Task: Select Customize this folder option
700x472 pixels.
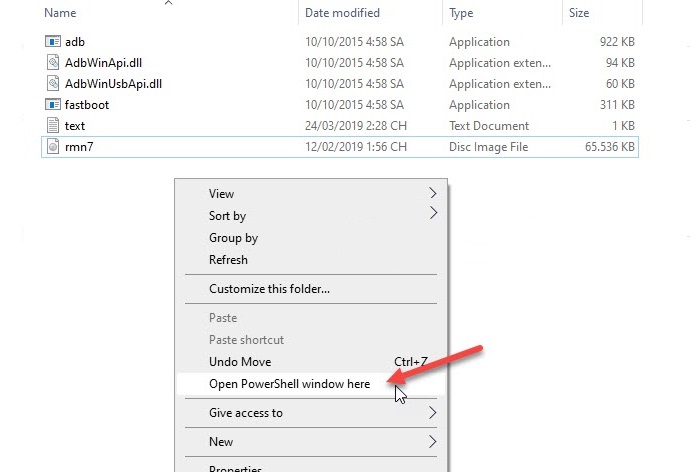Action: (269, 289)
